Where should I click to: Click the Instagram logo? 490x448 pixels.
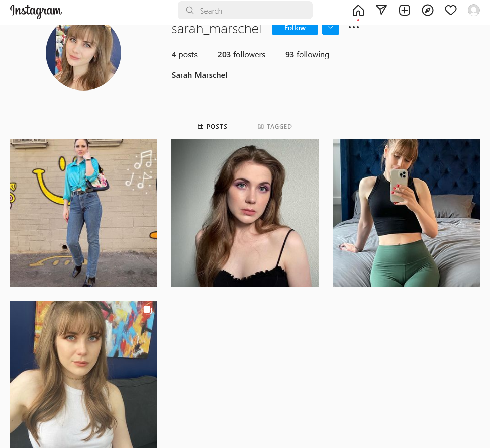[36, 11]
